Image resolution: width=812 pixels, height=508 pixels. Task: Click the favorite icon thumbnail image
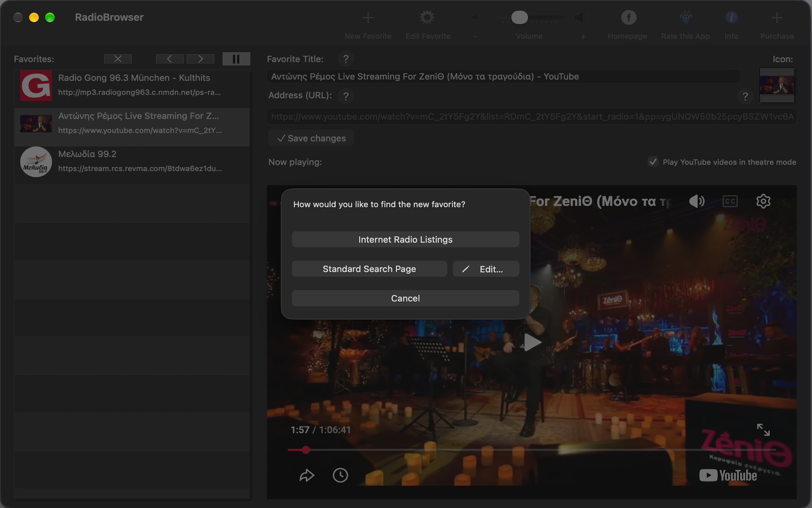(x=777, y=85)
